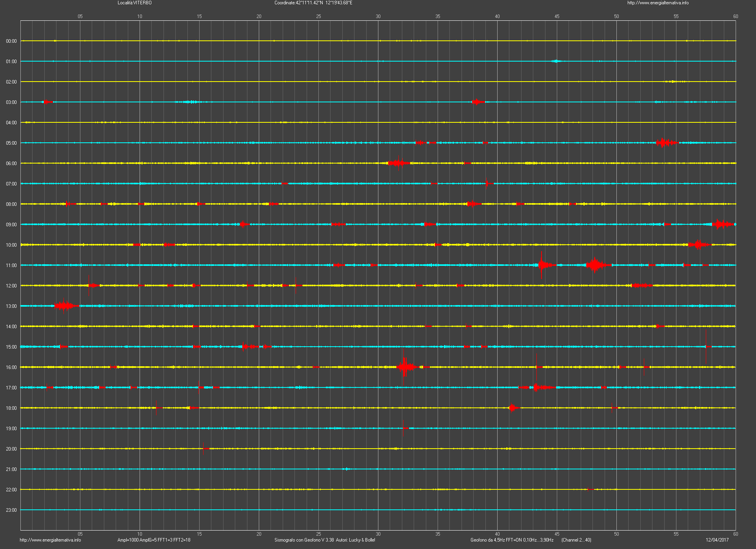Select the 00:00 hour row label

[11, 41]
